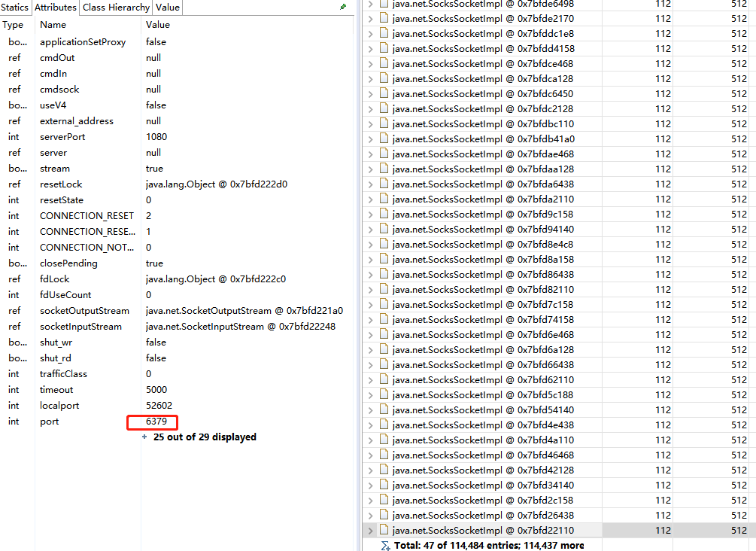Screen dimensions: 756x551
Task: Select the port attribute value 6379
Action: coord(156,422)
